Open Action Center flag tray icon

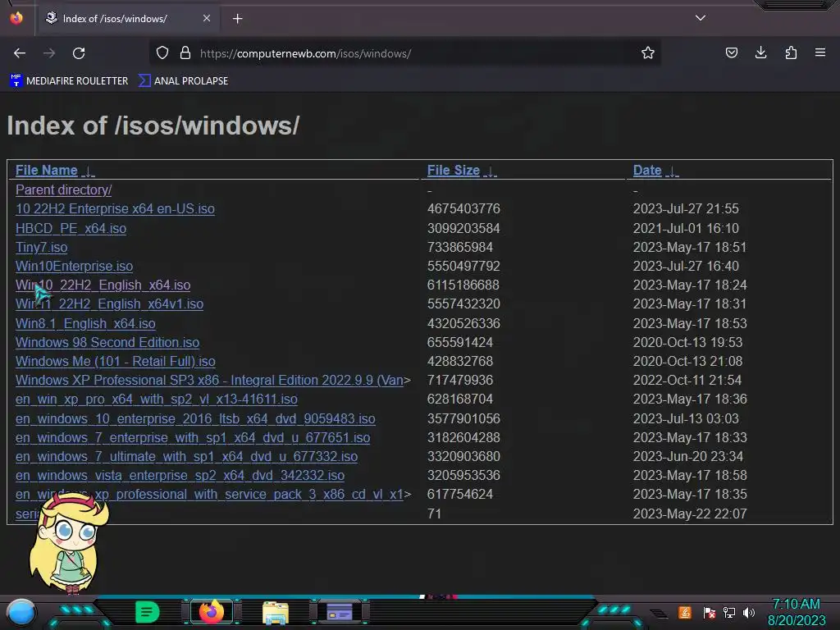click(x=709, y=612)
